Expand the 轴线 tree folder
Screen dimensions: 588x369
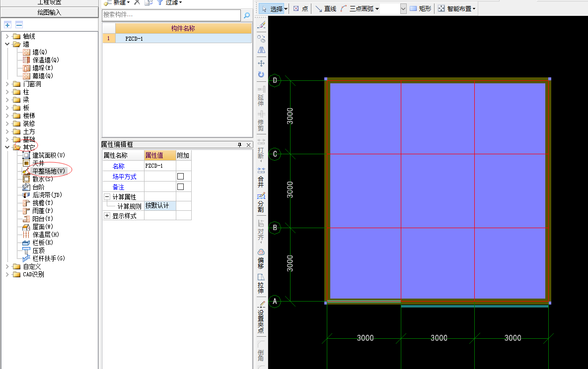coord(7,36)
